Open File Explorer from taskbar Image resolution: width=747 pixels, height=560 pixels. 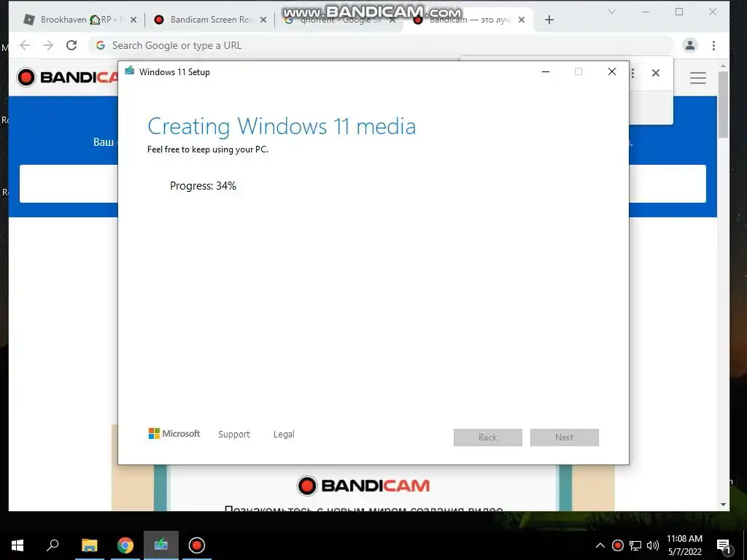coord(89,545)
